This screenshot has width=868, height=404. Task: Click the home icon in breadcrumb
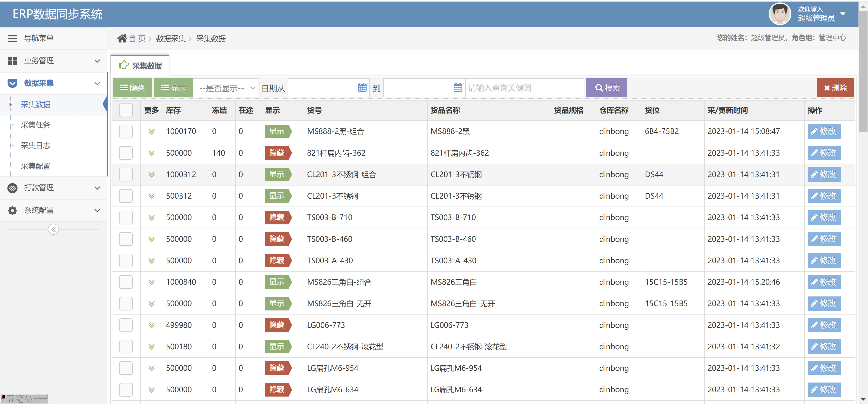(122, 38)
